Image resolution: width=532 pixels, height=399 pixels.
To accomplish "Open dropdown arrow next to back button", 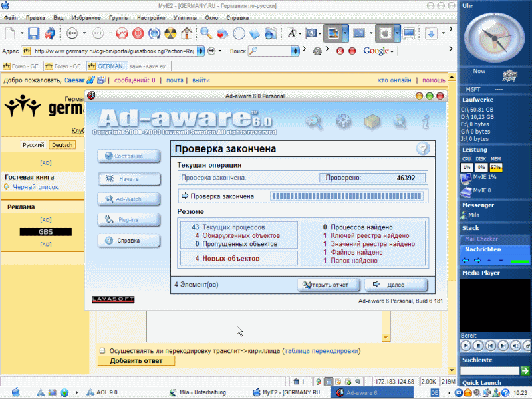I will click(x=84, y=33).
